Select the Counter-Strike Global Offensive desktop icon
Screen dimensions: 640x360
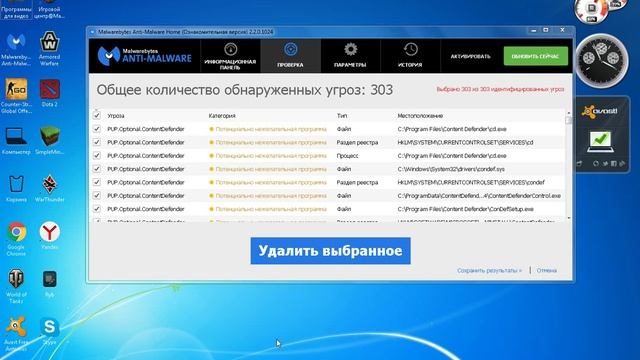pos(16,96)
